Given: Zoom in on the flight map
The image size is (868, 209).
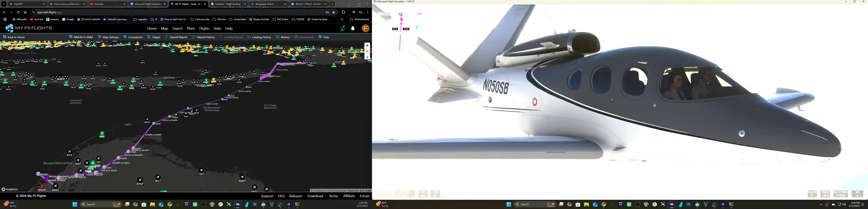Looking at the screenshot, I should (367, 45).
